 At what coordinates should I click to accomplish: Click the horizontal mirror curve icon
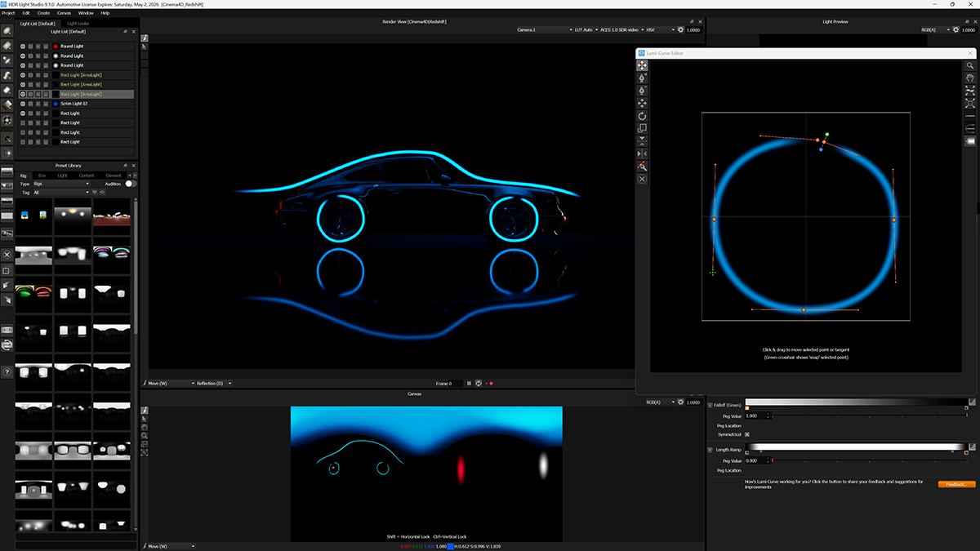642,153
